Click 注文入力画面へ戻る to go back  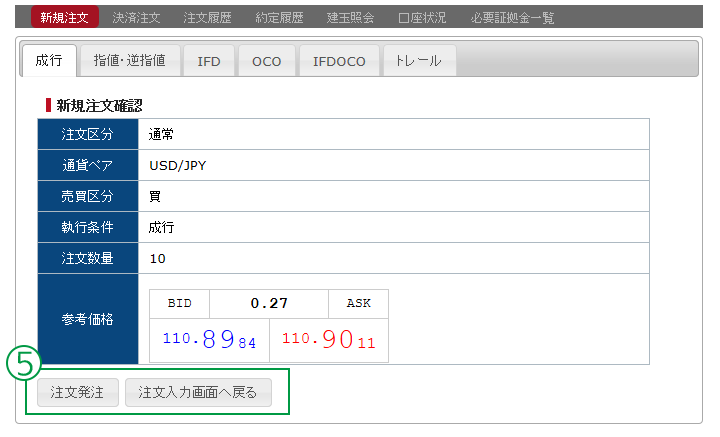198,392
